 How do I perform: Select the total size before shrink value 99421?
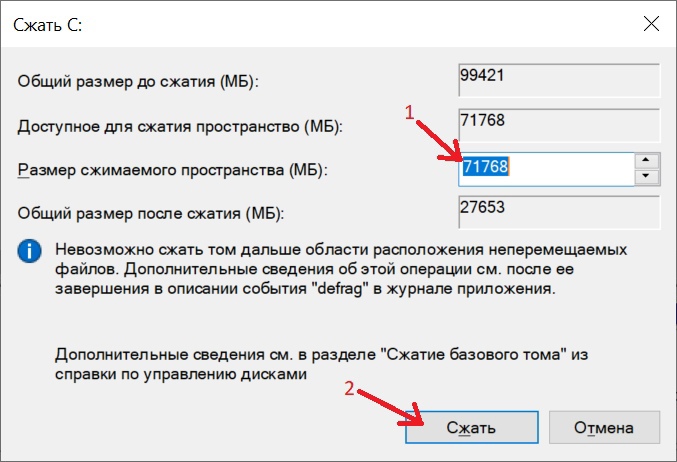click(x=556, y=79)
